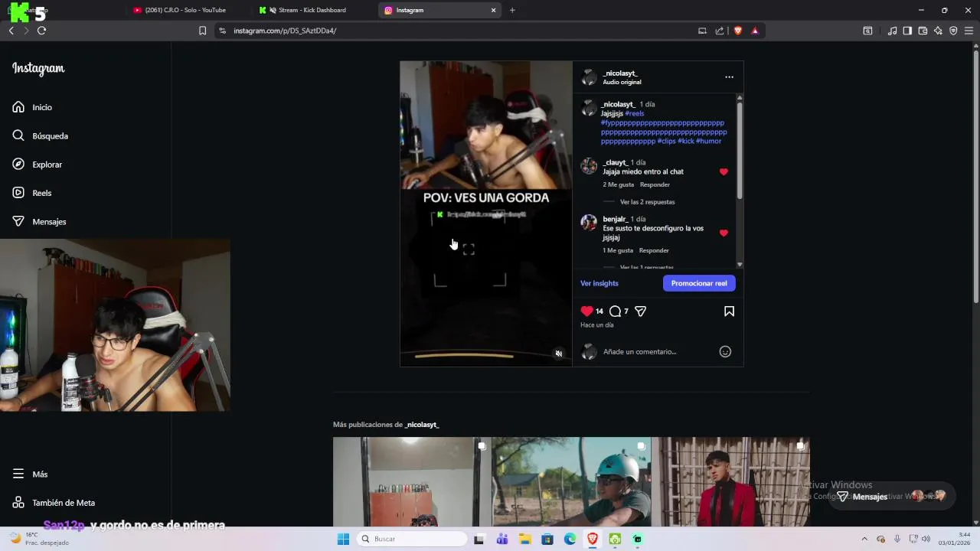This screenshot has width=980, height=551.
Task: Click Promocionar reel button
Action: (x=699, y=283)
